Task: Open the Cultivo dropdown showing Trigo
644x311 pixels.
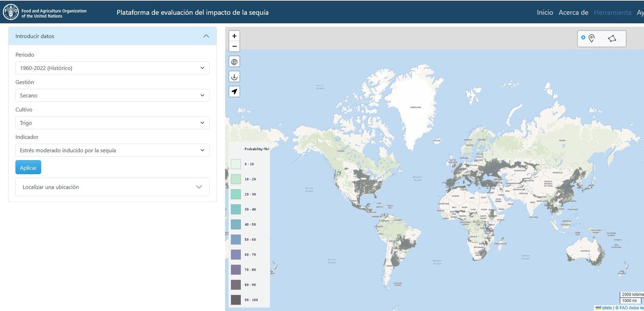Action: point(112,123)
